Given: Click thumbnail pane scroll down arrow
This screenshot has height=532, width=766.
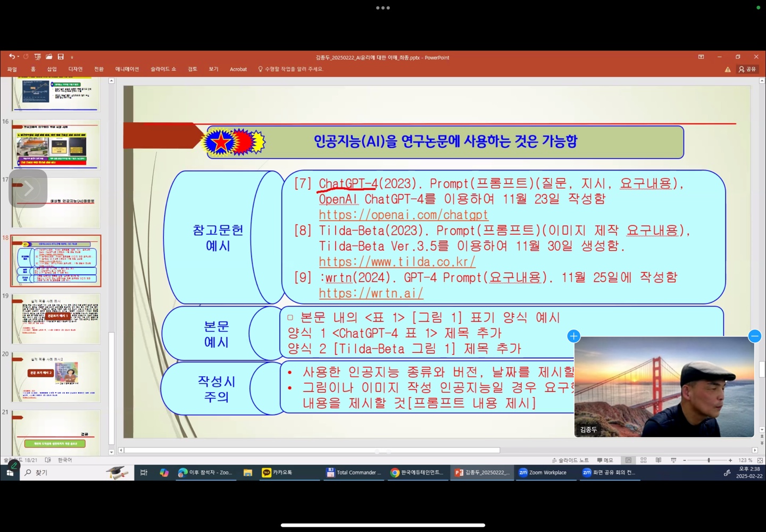Looking at the screenshot, I should coord(111,452).
